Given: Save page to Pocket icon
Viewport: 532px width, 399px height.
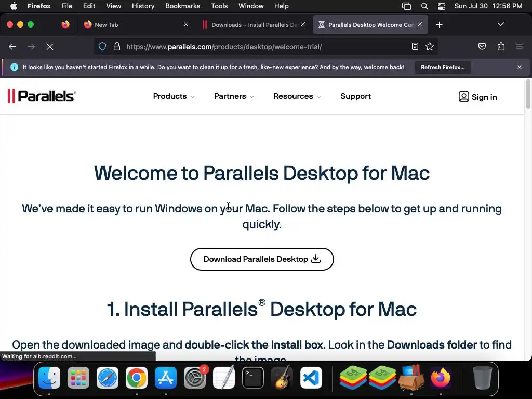Looking at the screenshot, I should [482, 46].
